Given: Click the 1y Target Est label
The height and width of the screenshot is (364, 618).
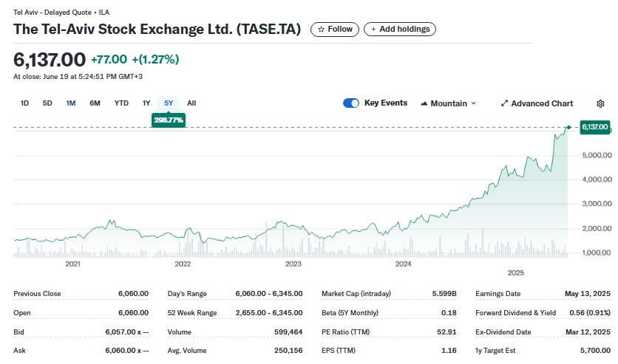Looking at the screenshot, I should pyautogui.click(x=495, y=350).
